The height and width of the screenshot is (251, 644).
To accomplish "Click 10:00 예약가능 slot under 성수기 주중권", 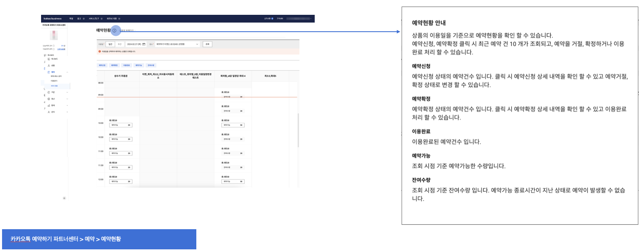I will click(120, 125).
